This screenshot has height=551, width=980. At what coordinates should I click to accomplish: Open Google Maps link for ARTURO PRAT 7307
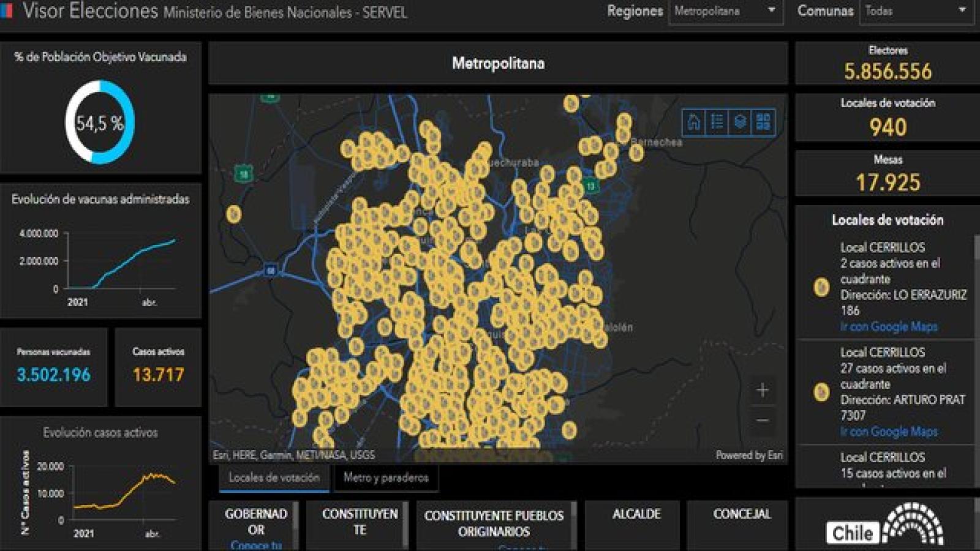tap(889, 432)
